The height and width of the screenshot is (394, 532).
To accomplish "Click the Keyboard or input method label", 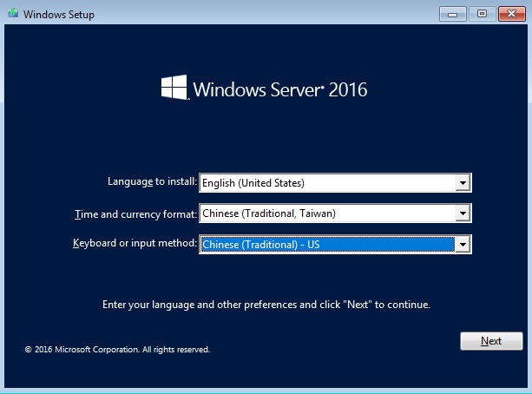I will (135, 243).
